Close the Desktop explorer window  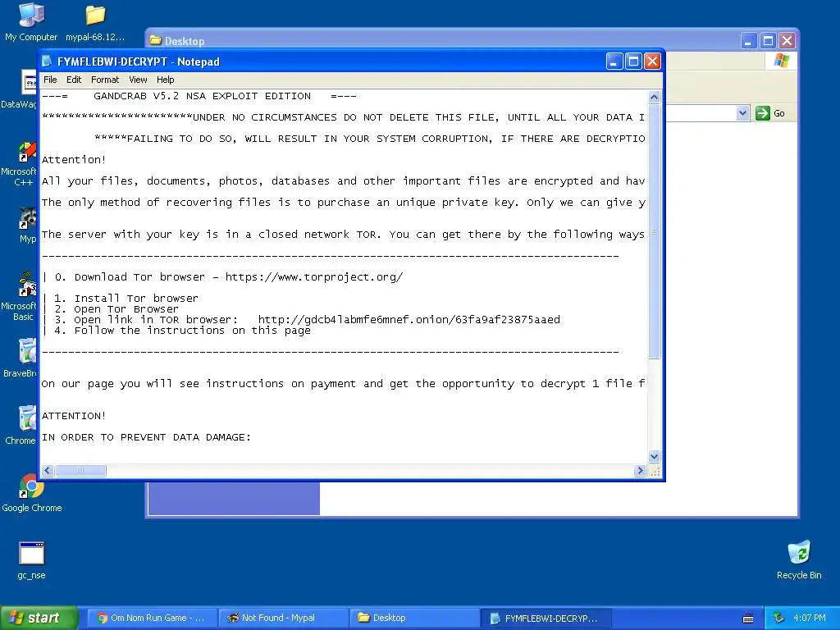(x=787, y=41)
